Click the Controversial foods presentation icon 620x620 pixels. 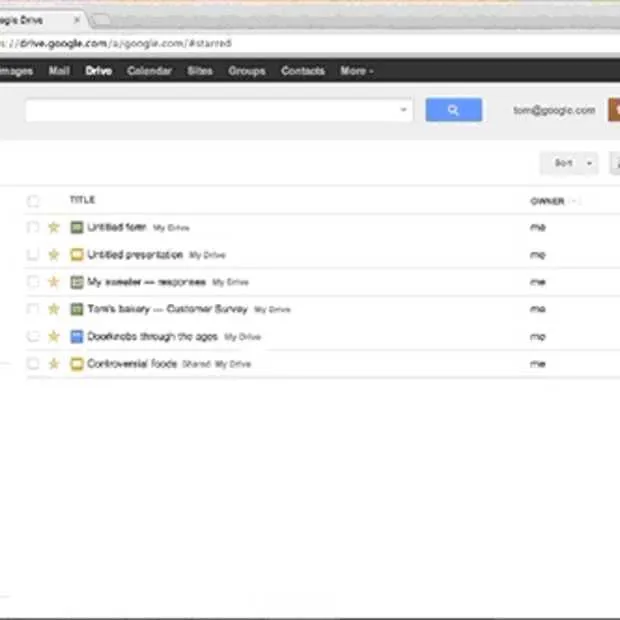[x=77, y=363]
